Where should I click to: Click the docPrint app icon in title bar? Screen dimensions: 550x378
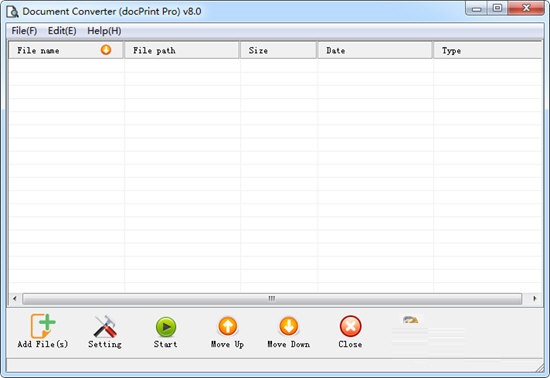click(x=12, y=11)
